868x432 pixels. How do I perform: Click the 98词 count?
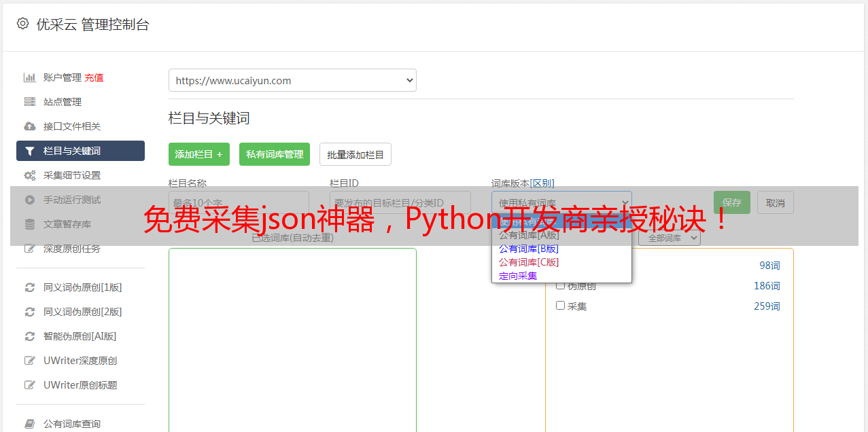coord(769,266)
